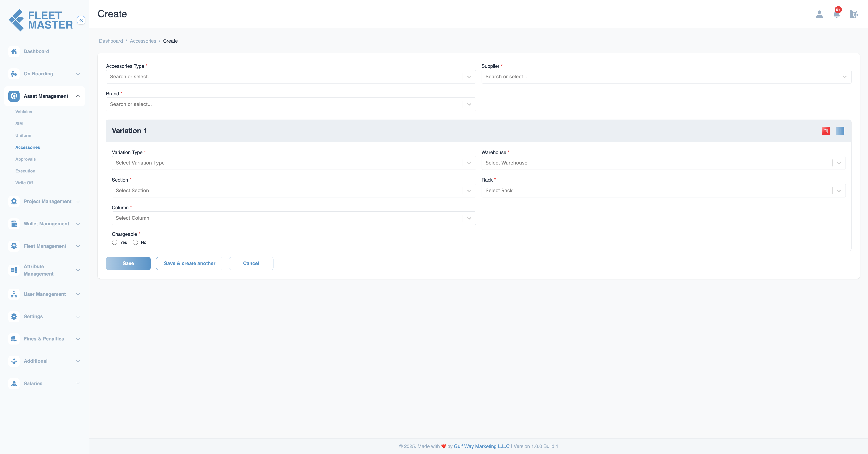The image size is (868, 454).
Task: Open the Variation Type dropdown
Action: pyautogui.click(x=293, y=163)
